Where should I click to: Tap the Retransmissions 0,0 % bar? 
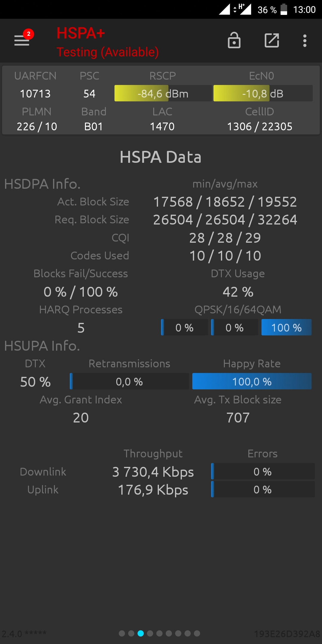(129, 381)
